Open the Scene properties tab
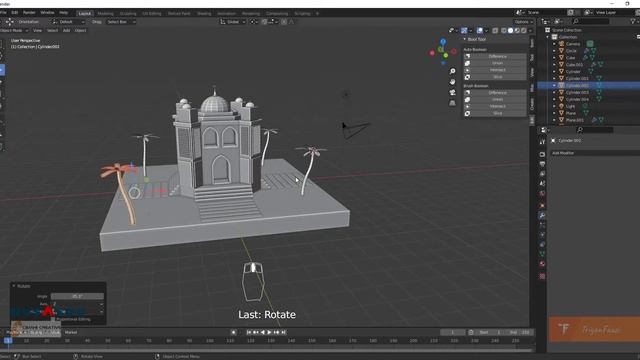The height and width of the screenshot is (360, 640). point(542,184)
